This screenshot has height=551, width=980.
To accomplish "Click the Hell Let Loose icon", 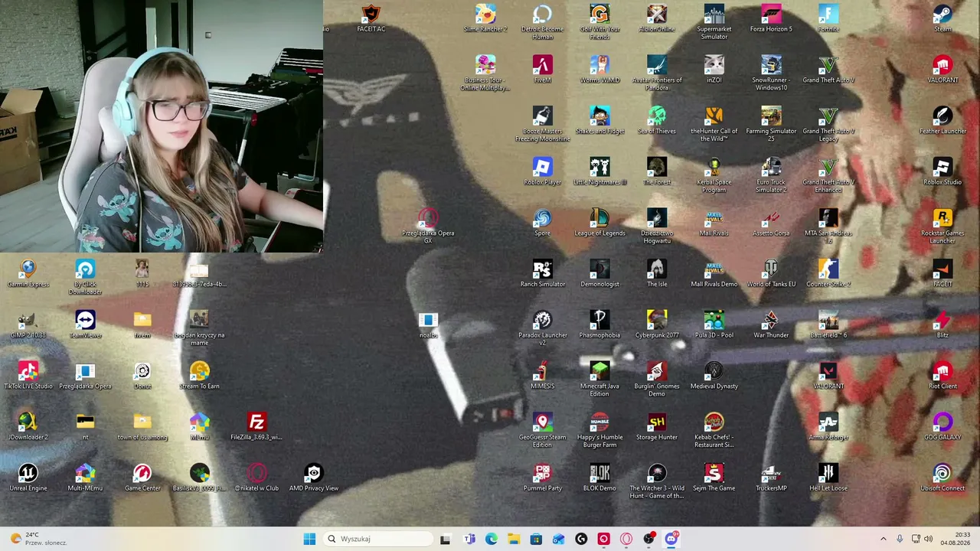I will pos(828,478).
